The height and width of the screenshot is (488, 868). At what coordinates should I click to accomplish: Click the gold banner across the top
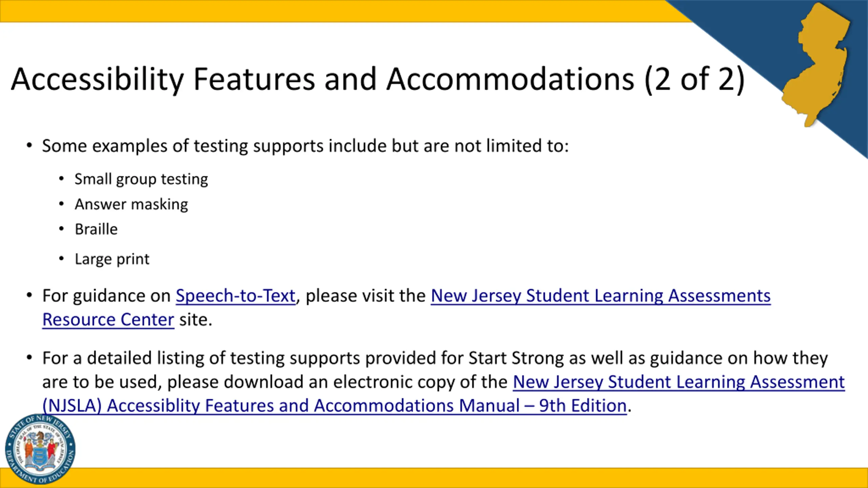click(339, 11)
